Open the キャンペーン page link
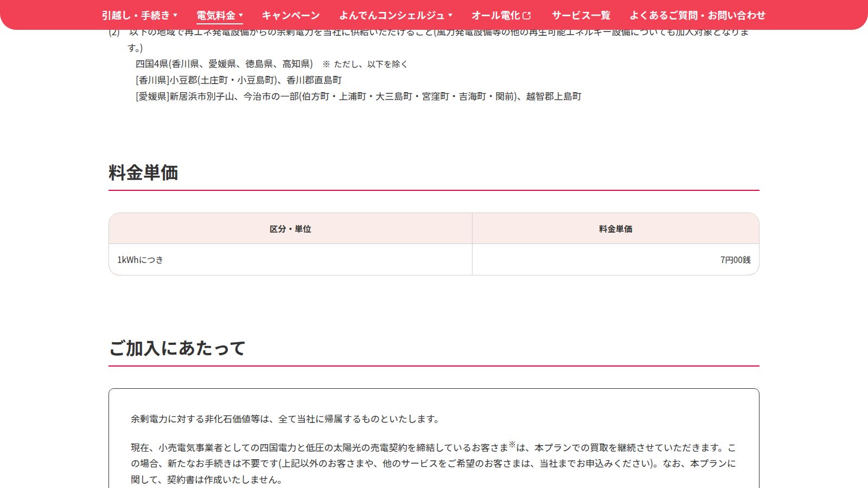Viewport: 868px width, 488px height. (x=291, y=15)
